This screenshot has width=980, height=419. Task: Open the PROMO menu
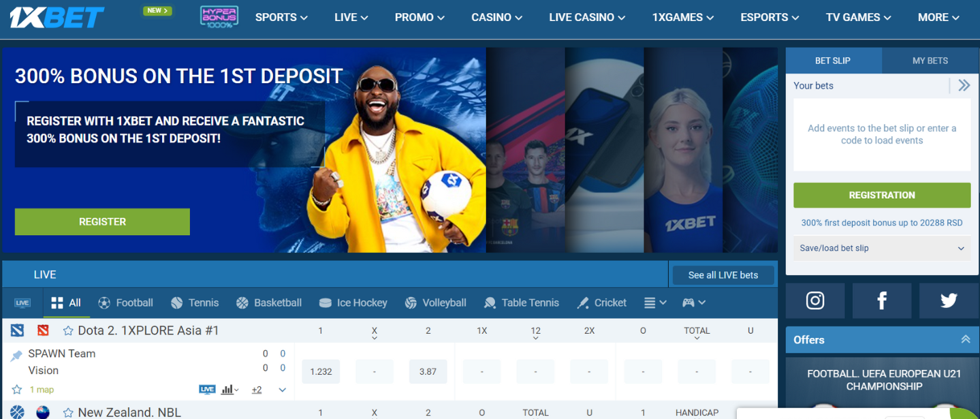point(420,18)
